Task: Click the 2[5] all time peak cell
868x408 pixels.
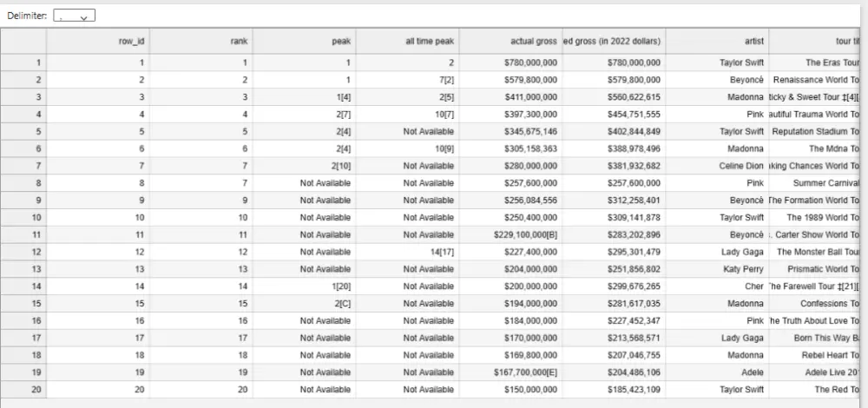Action: click(x=407, y=97)
